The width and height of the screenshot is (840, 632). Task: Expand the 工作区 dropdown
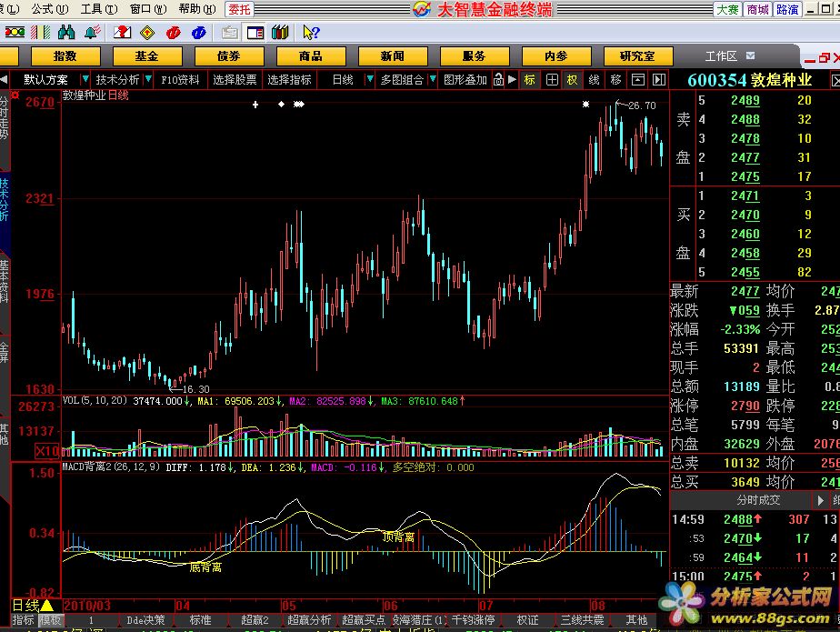click(x=751, y=55)
